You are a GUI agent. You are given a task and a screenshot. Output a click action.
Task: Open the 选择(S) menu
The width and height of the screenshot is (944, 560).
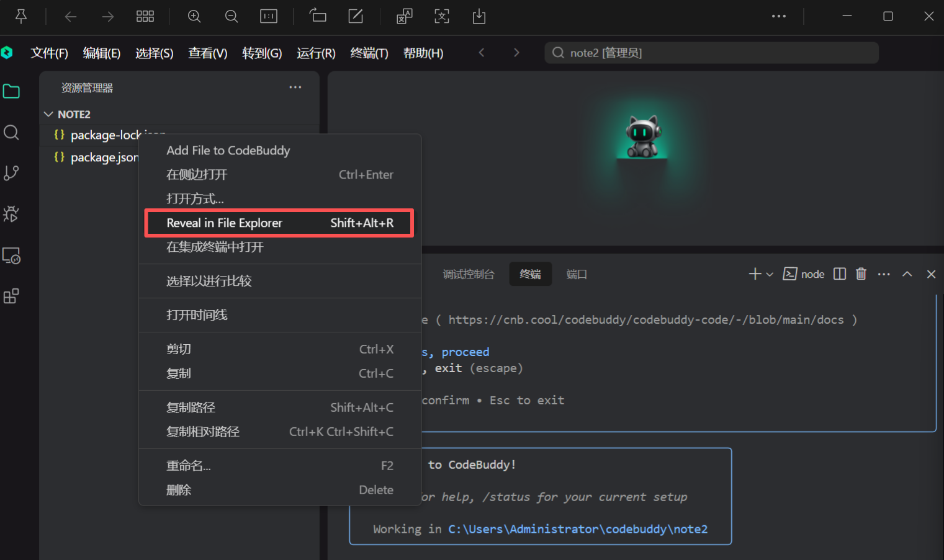155,53
